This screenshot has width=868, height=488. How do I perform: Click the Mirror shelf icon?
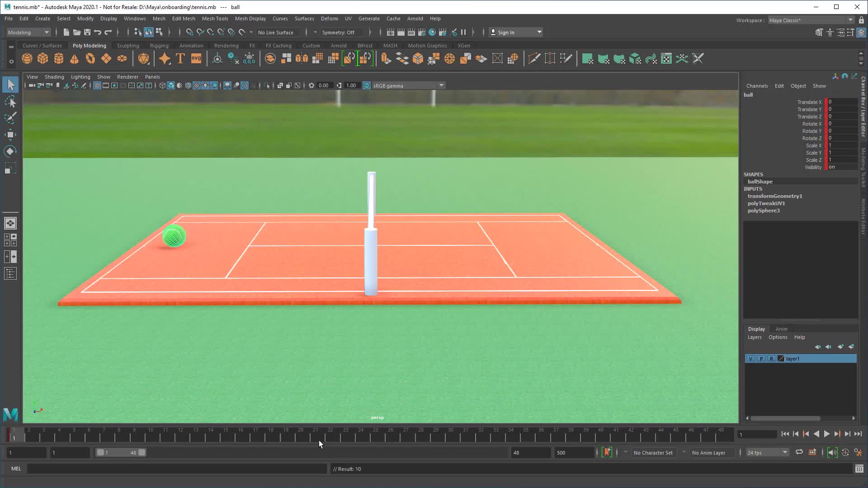click(x=302, y=59)
